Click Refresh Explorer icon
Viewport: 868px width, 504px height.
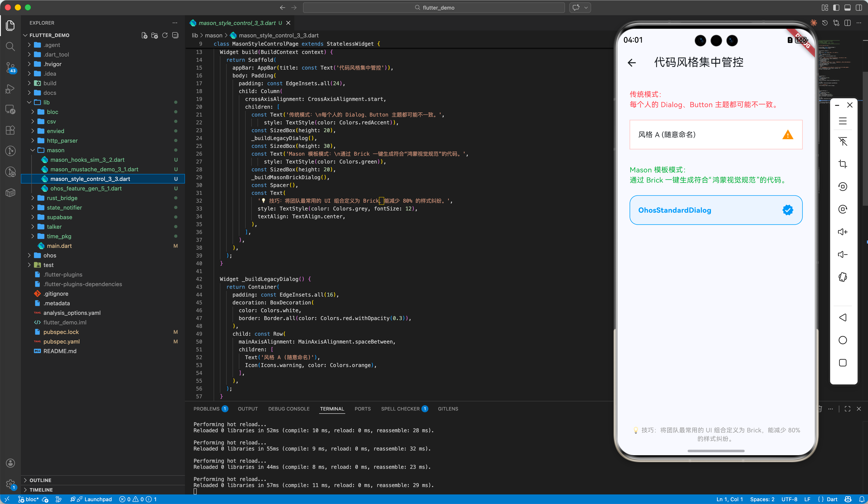165,35
